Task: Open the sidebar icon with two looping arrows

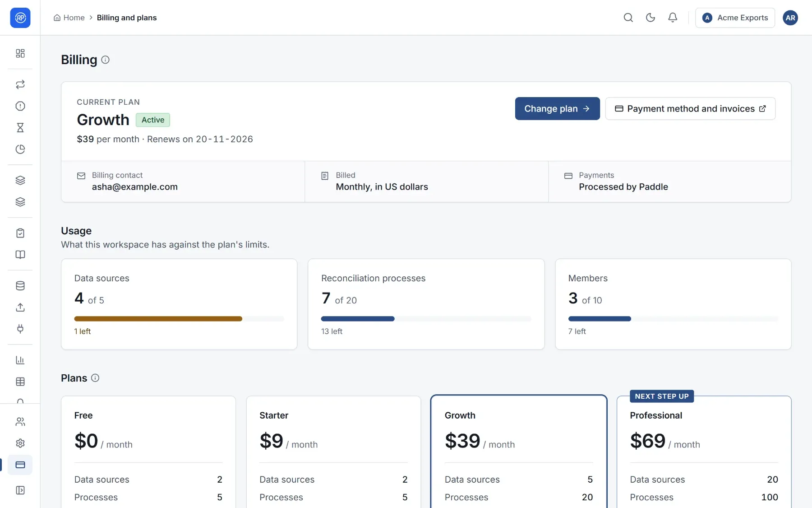Action: [20, 84]
